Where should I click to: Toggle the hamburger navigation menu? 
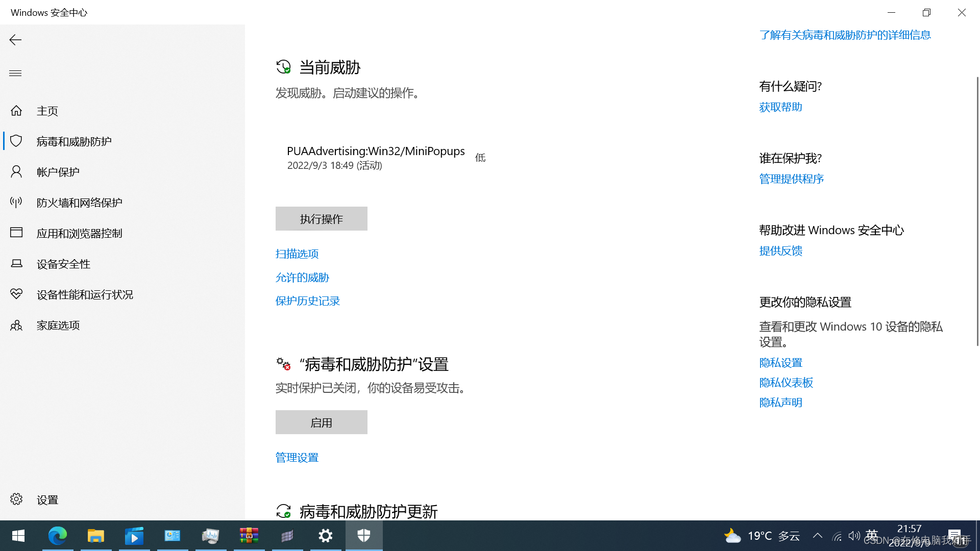[x=15, y=73]
